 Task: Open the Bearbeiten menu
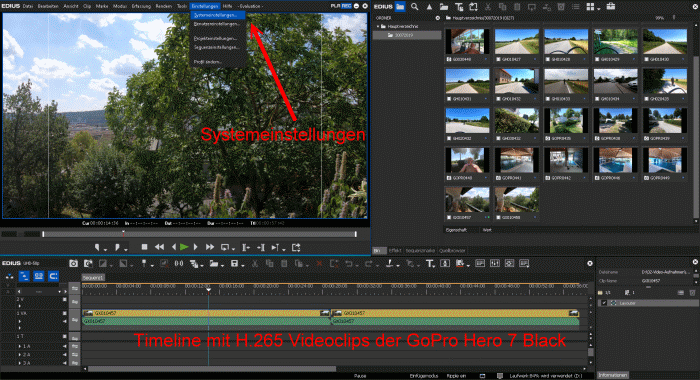(48, 6)
